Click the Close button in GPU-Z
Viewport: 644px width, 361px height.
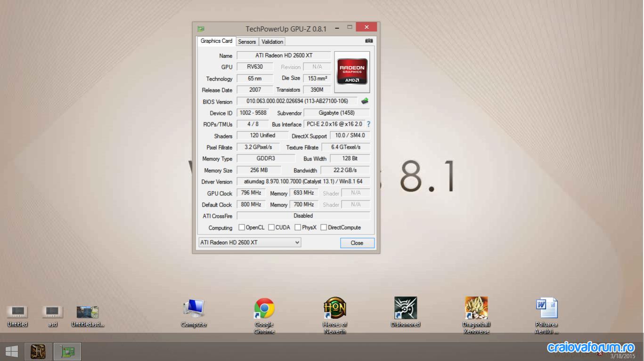point(357,243)
